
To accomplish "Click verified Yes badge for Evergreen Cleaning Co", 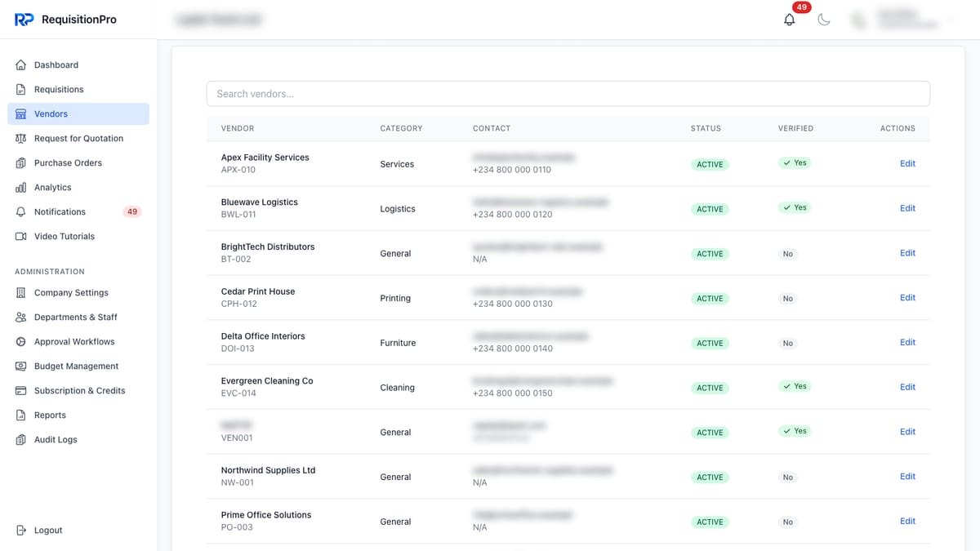I will [x=795, y=387].
